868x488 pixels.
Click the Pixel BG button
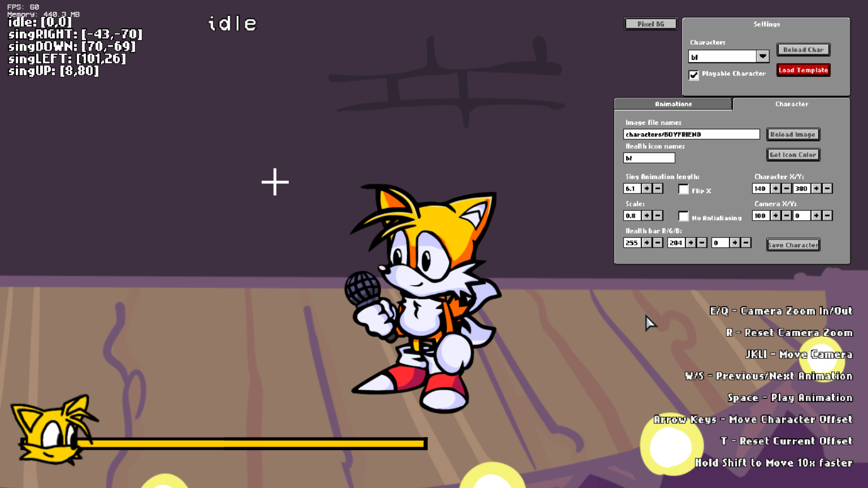(650, 23)
